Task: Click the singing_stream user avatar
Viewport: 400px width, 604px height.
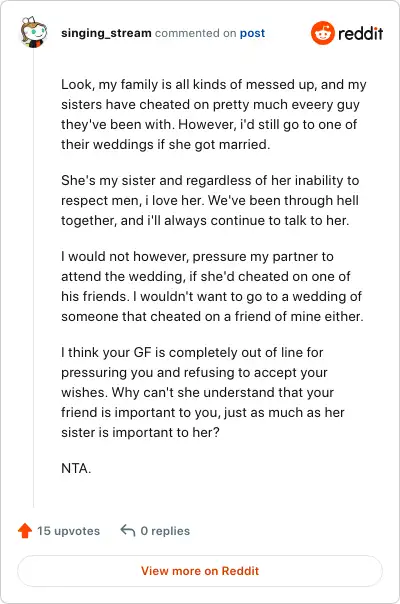Action: 34,32
